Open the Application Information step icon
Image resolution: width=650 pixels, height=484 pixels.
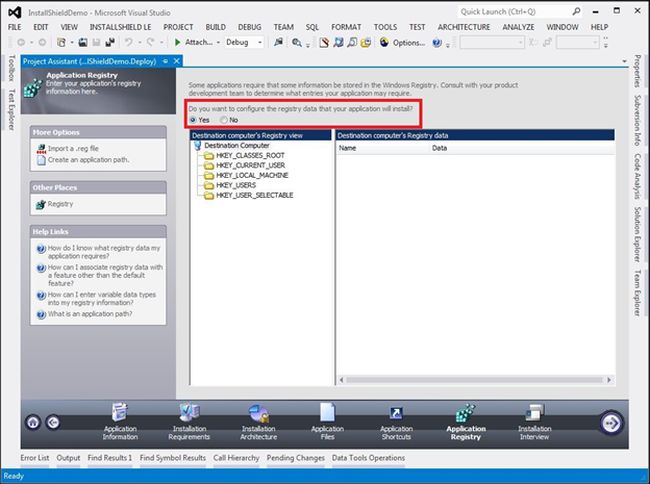click(x=120, y=412)
